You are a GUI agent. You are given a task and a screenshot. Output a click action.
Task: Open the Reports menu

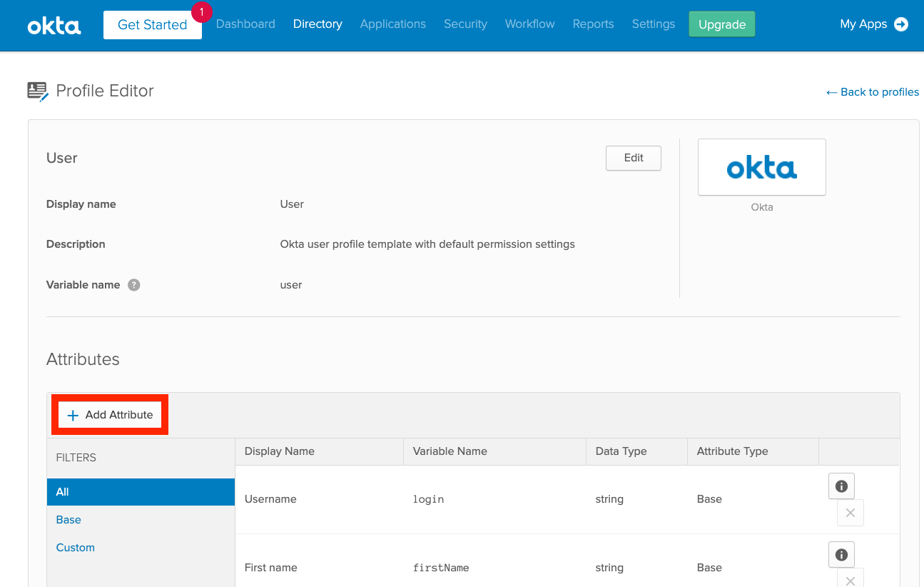(x=593, y=24)
